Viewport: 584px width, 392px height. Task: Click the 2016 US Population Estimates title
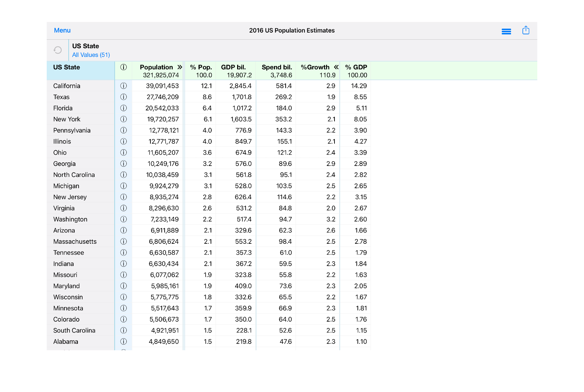pos(292,30)
